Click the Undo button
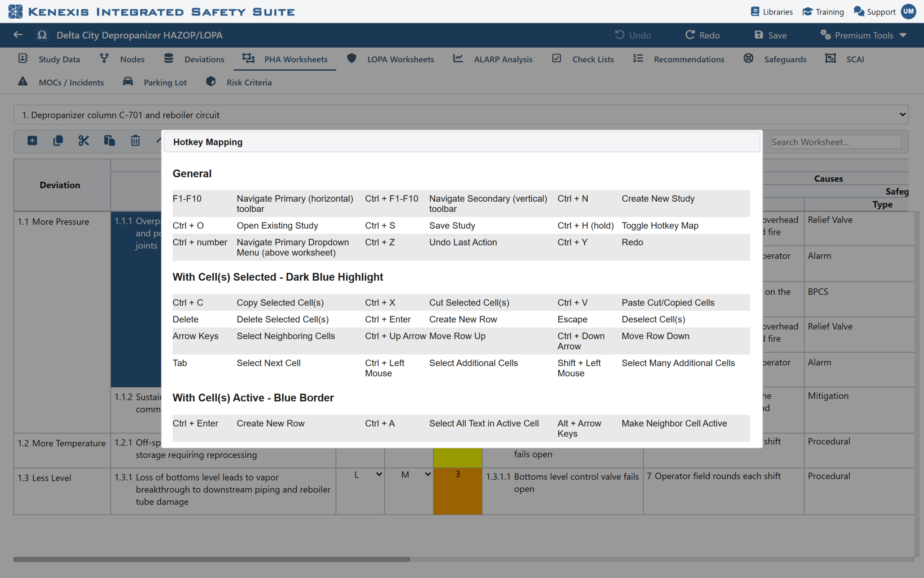The image size is (924, 578). click(633, 35)
